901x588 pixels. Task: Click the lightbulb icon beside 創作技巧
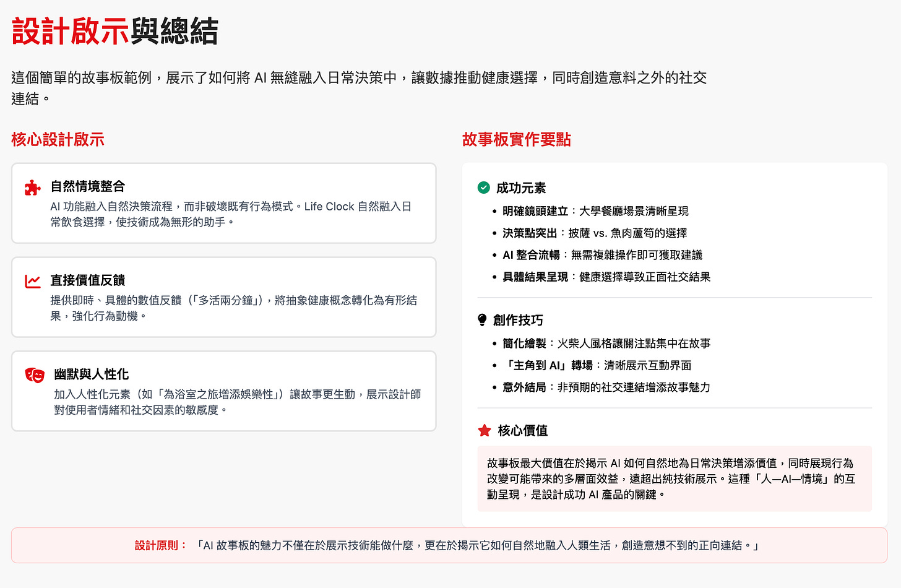[x=483, y=320]
